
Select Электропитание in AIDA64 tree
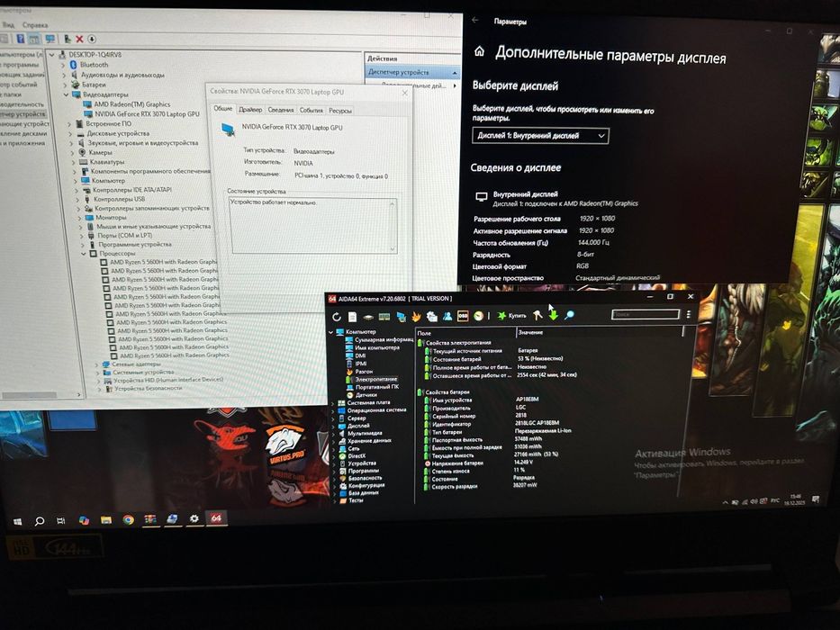tap(376, 379)
